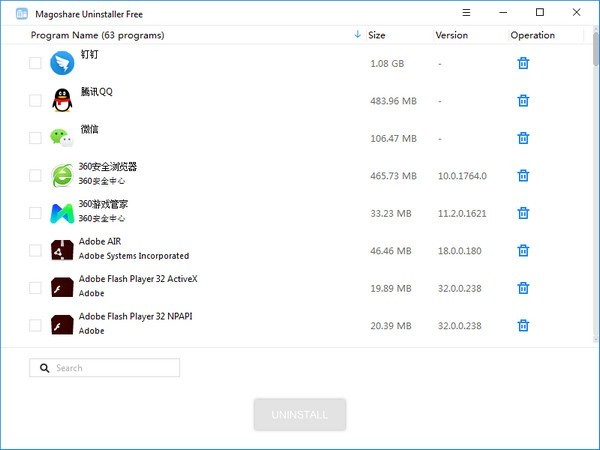Select the 360安全浏览器 checkbox
600x450 pixels.
coord(35,176)
